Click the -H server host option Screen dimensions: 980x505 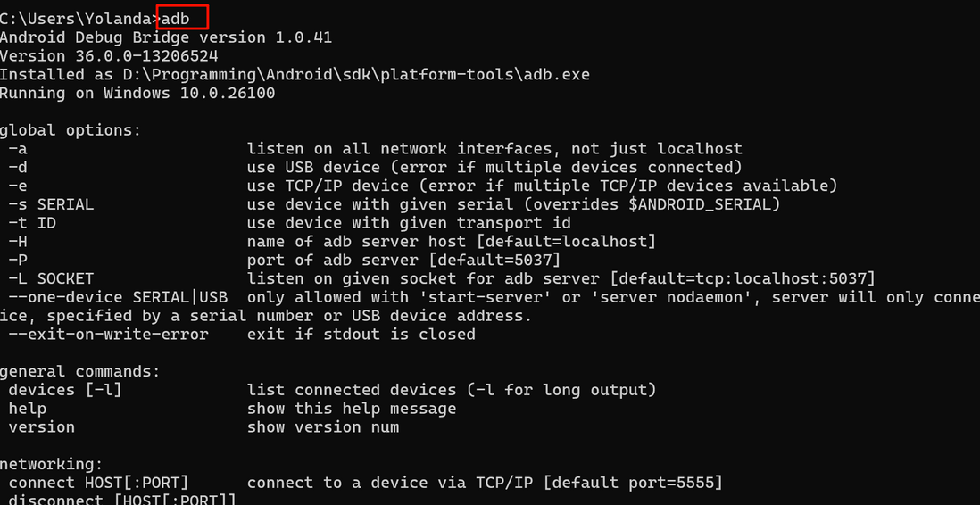[x=18, y=241]
